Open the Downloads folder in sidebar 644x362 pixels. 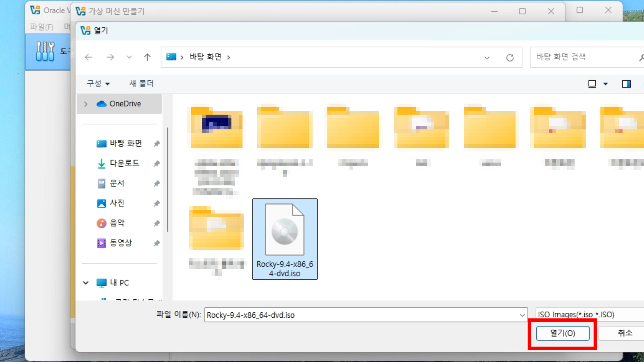click(124, 163)
